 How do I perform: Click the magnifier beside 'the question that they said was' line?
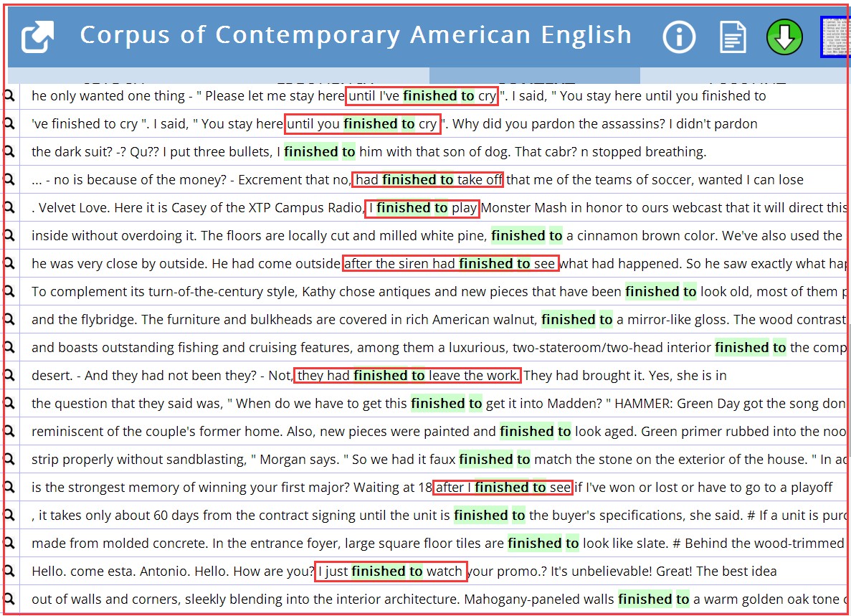9,403
